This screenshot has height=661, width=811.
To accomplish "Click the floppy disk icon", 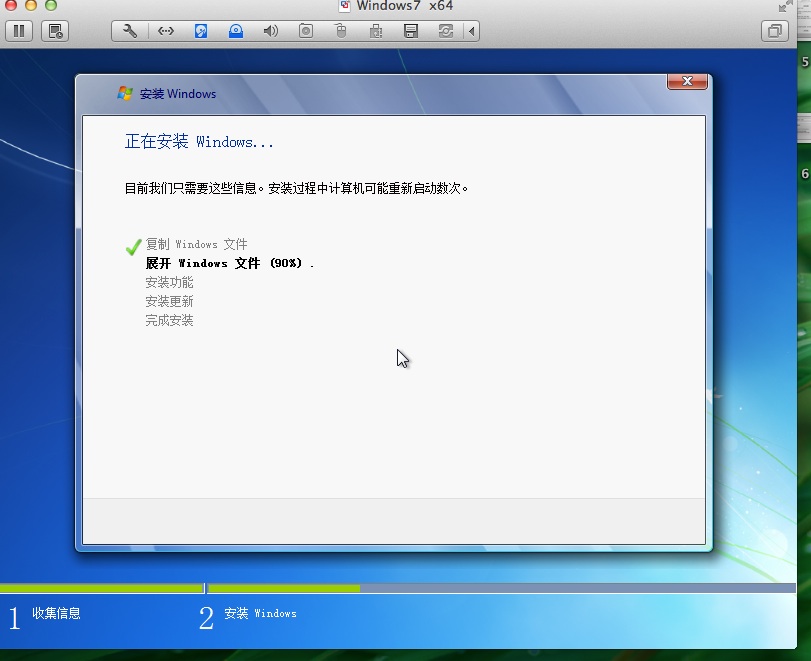I will (411, 31).
